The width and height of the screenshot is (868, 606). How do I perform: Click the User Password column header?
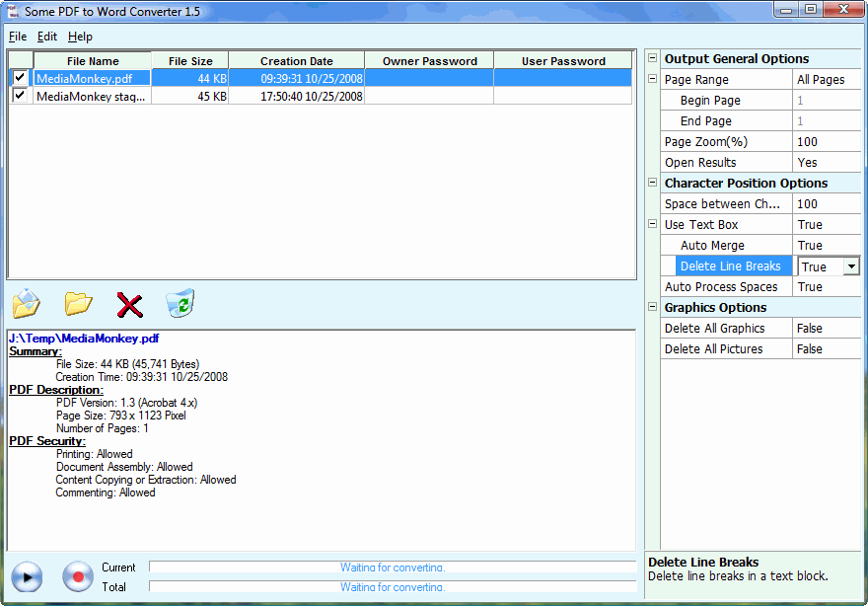pos(563,61)
